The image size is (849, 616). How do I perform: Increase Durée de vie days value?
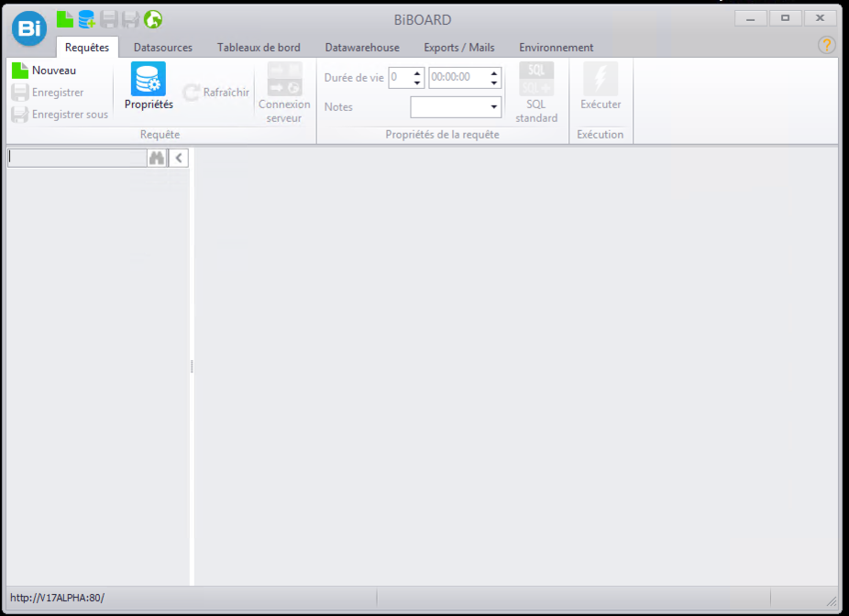coord(417,73)
